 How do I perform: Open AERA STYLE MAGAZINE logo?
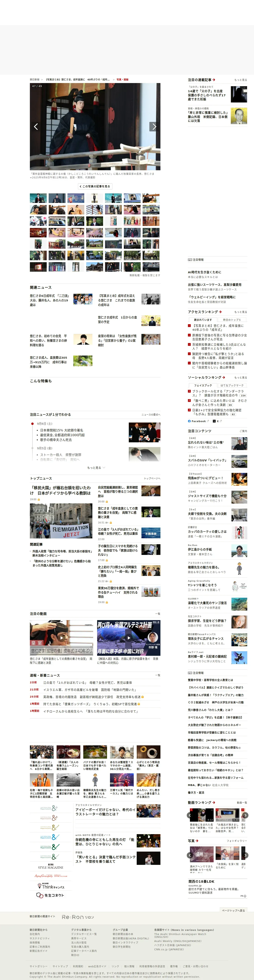tap(50, 866)
